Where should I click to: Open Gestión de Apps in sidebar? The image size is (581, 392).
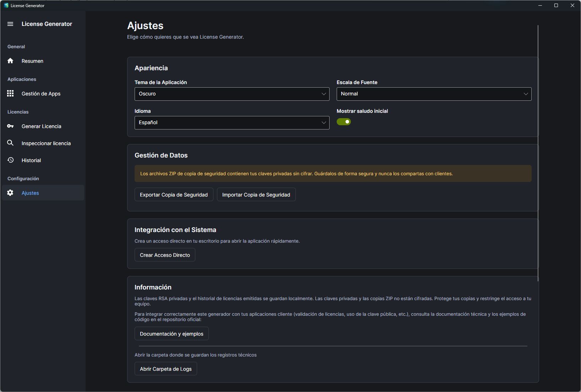tap(43, 94)
